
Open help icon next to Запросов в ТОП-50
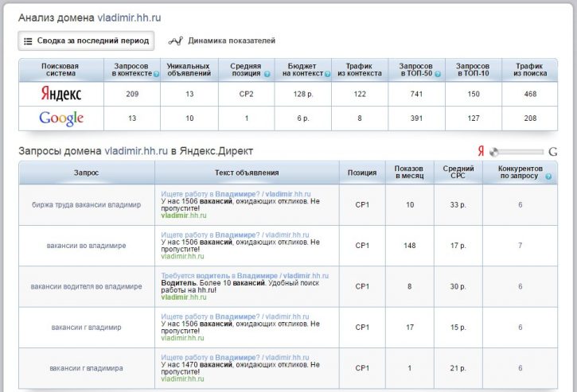click(x=438, y=74)
